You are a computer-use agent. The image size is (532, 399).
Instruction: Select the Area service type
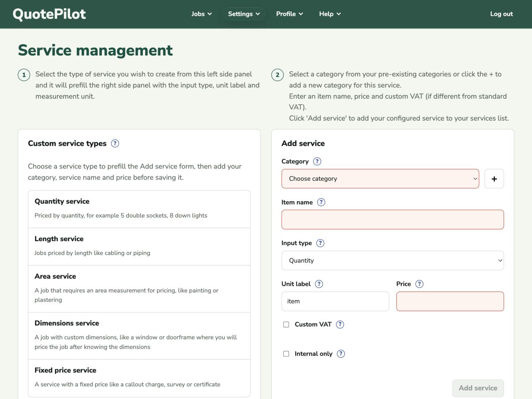(x=139, y=289)
